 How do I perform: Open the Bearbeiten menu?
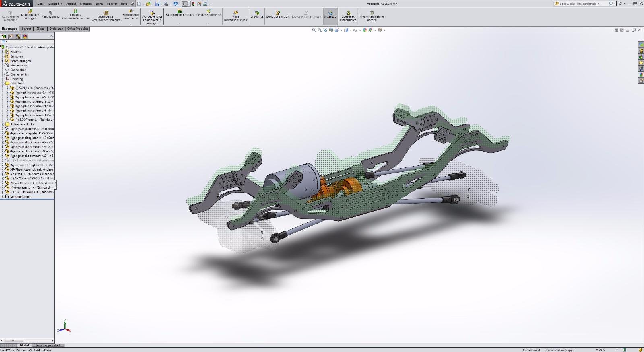[x=55, y=4]
